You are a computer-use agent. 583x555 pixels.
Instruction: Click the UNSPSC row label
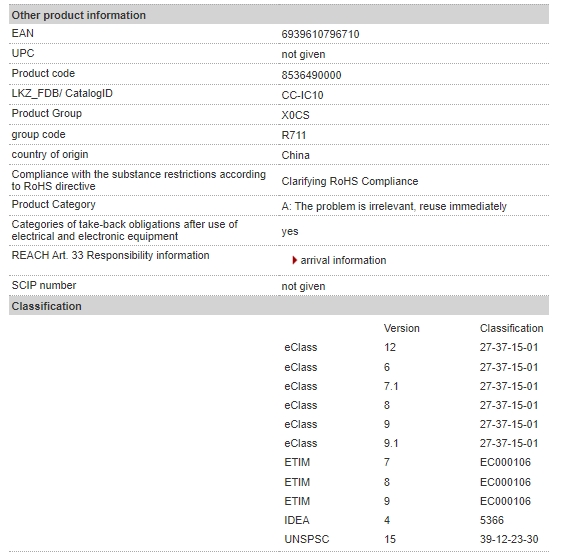307,539
